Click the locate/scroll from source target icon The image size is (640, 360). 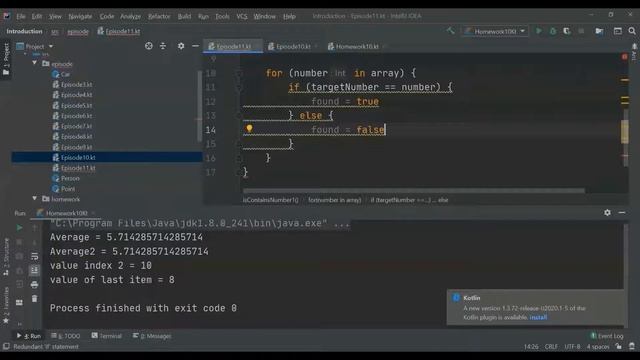point(149,46)
